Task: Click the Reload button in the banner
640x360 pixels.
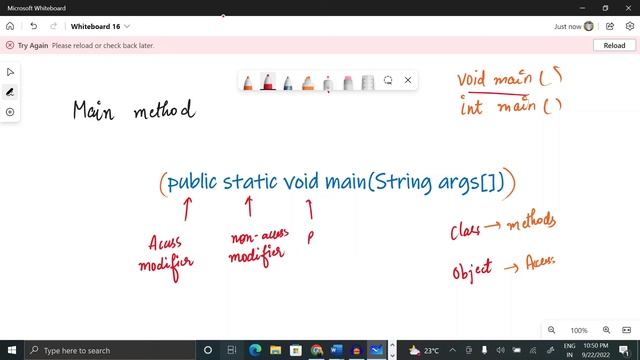Action: 614,45
